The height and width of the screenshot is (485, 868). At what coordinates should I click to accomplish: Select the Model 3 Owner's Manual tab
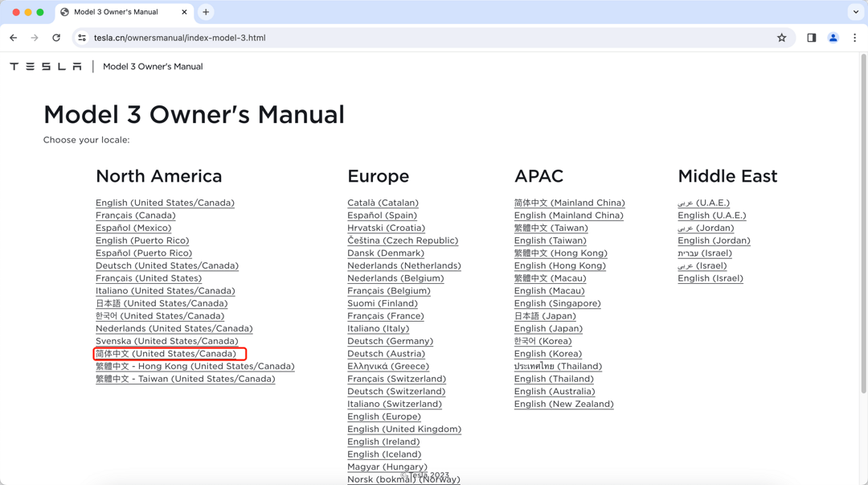[124, 11]
